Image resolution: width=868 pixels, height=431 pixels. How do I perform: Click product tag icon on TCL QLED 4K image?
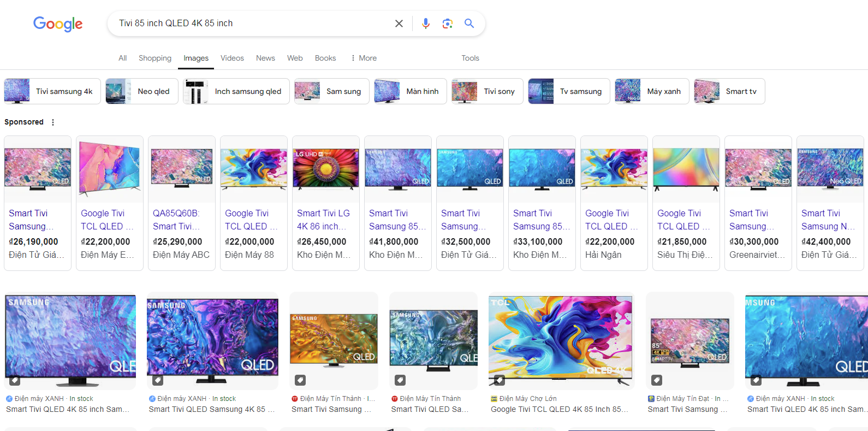coord(499,380)
